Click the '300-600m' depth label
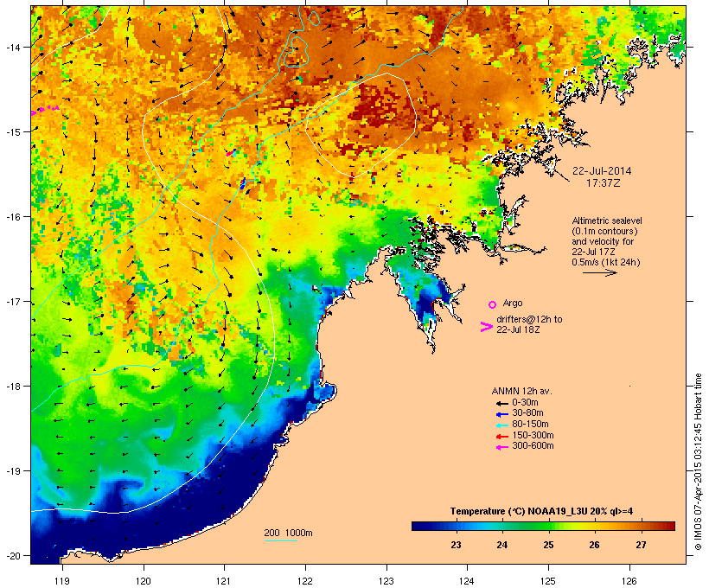The image size is (709, 588). coord(533,446)
